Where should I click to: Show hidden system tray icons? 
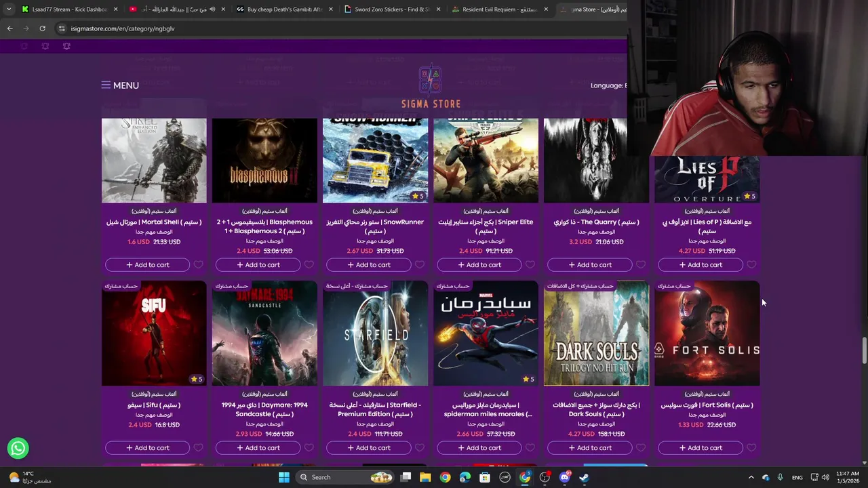click(x=751, y=477)
